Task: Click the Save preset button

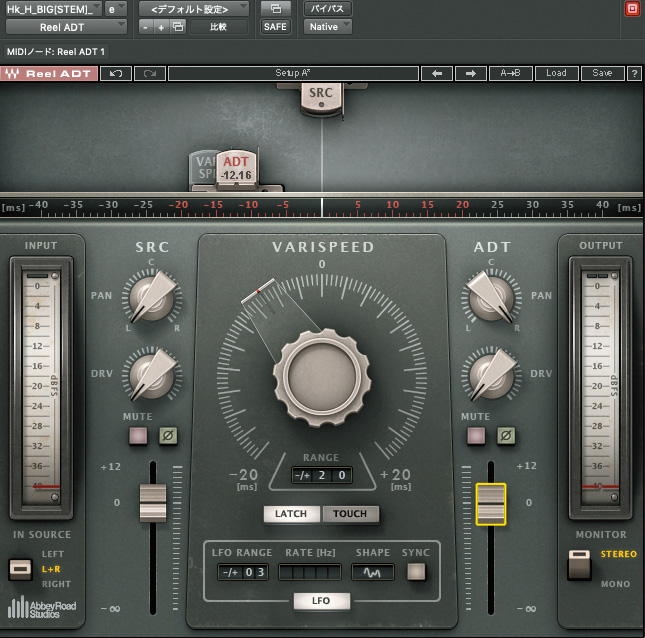Action: point(603,74)
